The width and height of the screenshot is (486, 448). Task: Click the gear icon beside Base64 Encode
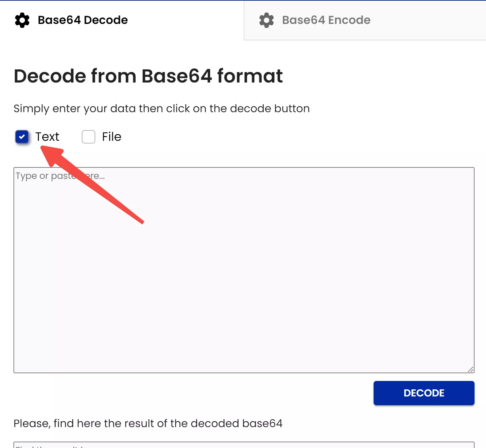266,20
